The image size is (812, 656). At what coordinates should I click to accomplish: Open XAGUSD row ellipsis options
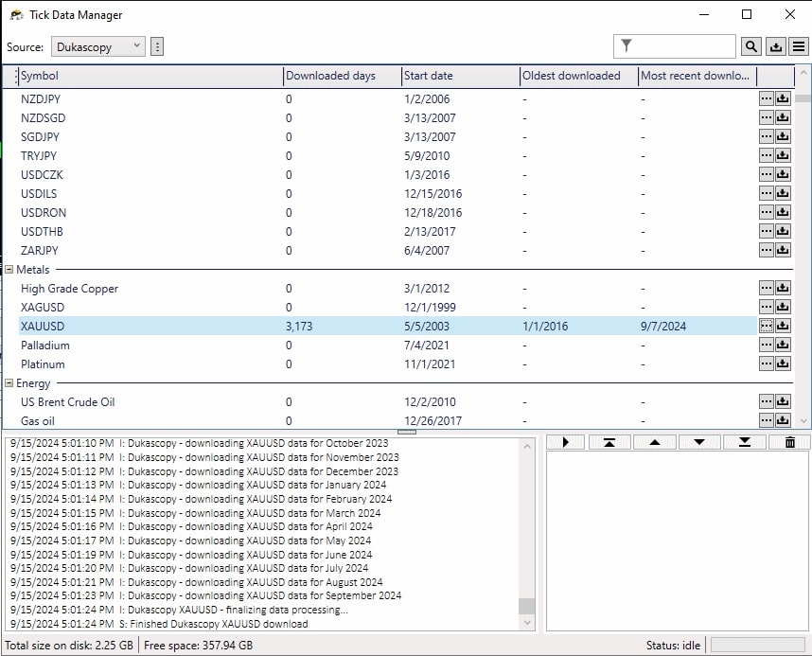tap(767, 307)
